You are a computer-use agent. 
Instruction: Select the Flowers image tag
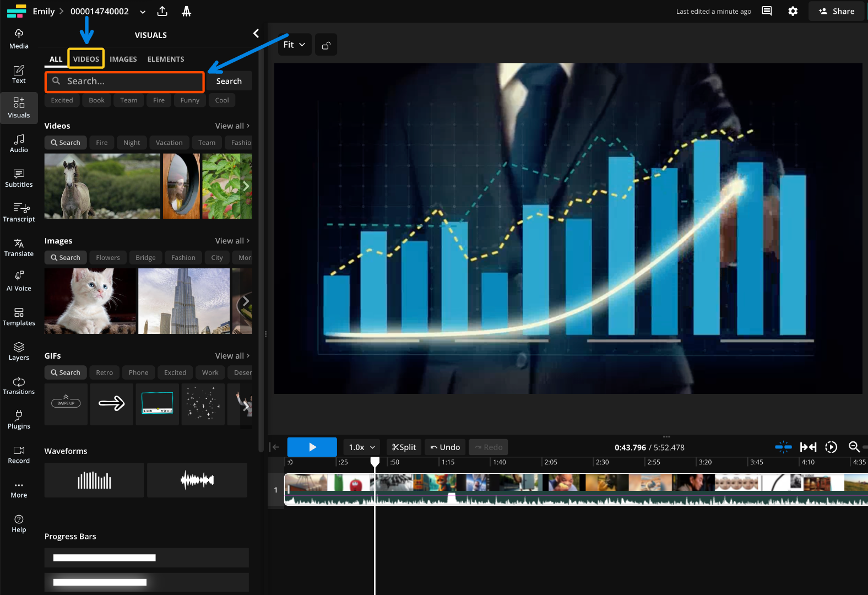coord(108,258)
